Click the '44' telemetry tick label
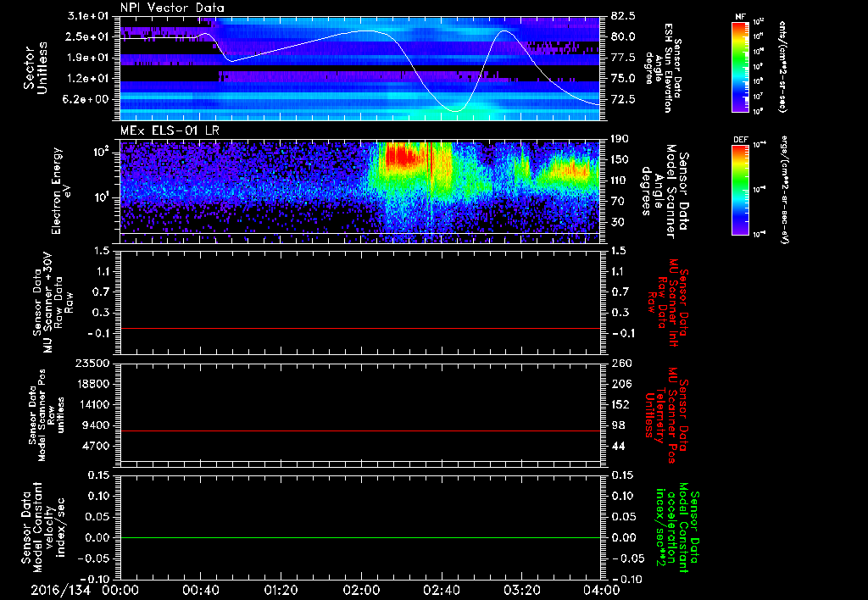The image size is (868, 600). (x=617, y=446)
